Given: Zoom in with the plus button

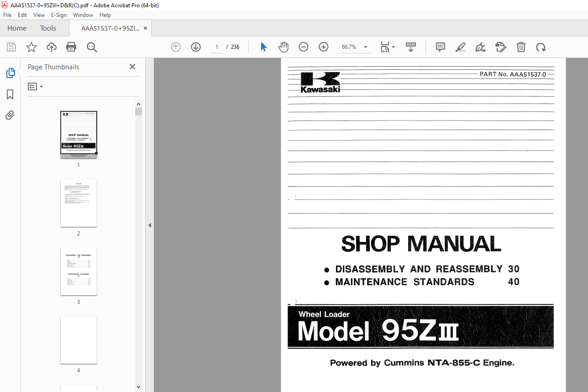Looking at the screenshot, I should click(324, 47).
